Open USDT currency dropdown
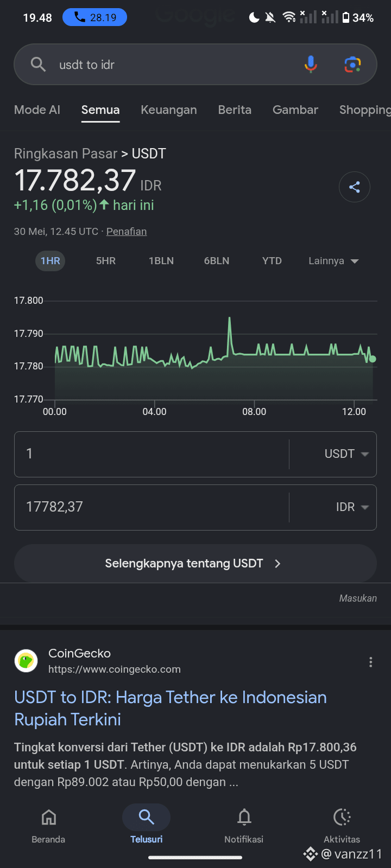 (346, 454)
